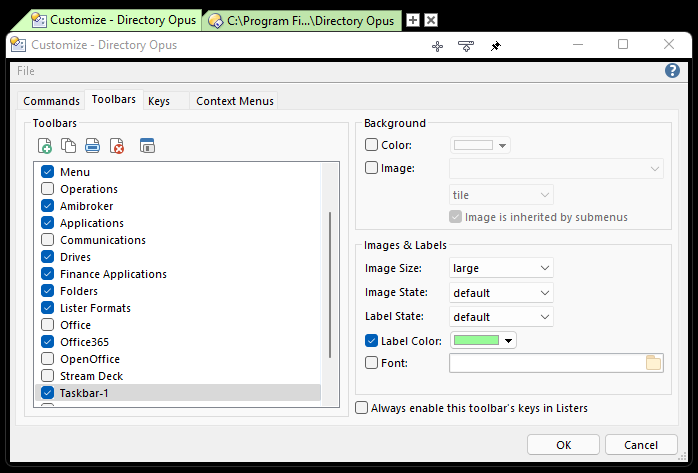Open the tile mode dropdown

coord(501,195)
